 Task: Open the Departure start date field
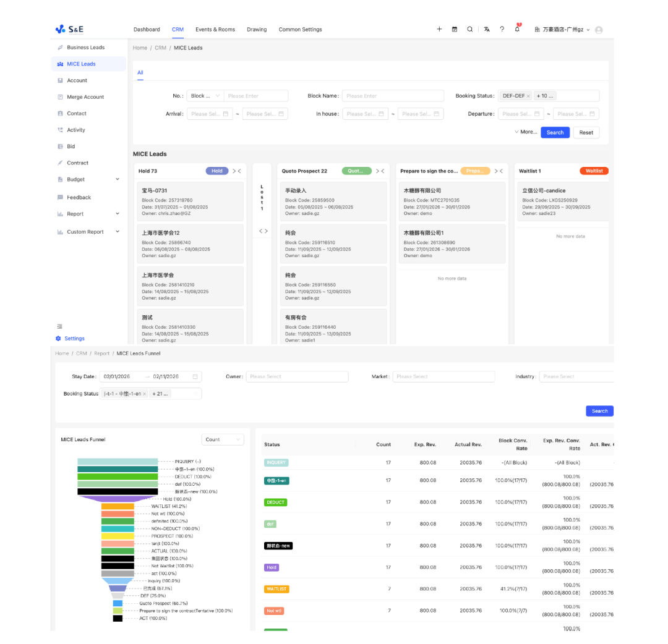point(521,114)
